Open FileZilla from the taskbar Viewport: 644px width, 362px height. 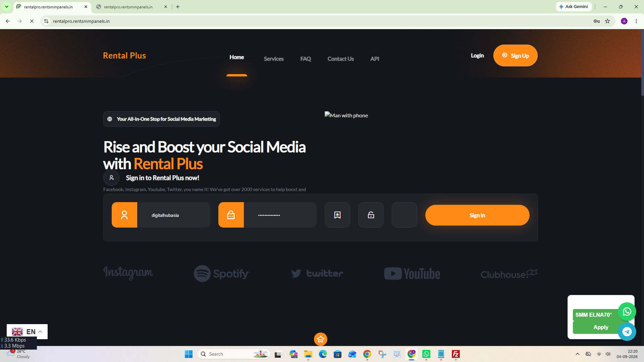[456, 354]
